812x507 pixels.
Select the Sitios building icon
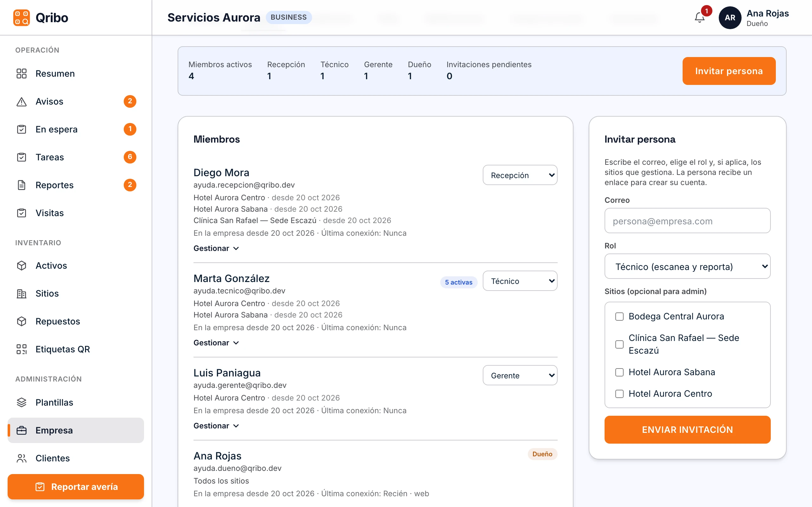click(22, 293)
